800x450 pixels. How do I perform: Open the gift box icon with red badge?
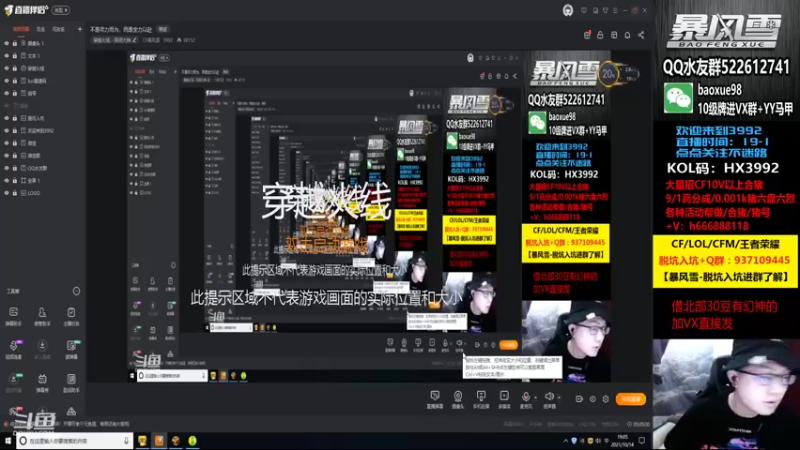point(587,35)
